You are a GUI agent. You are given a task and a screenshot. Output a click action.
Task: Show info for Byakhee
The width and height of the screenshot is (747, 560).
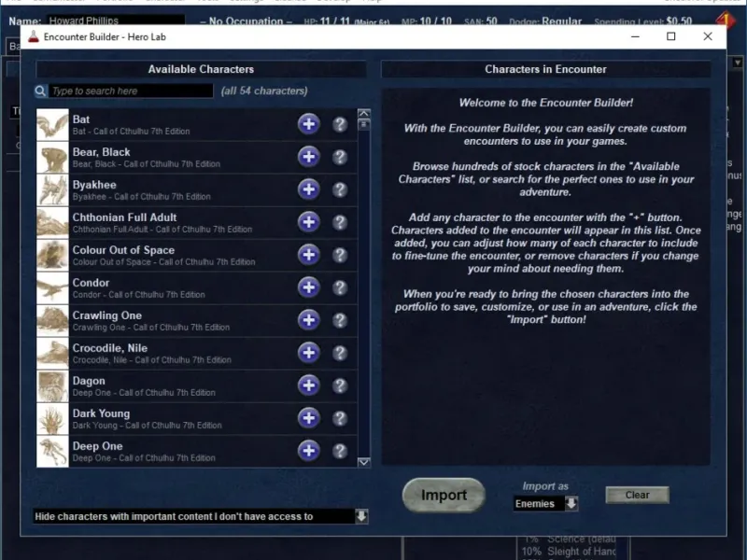[340, 190]
